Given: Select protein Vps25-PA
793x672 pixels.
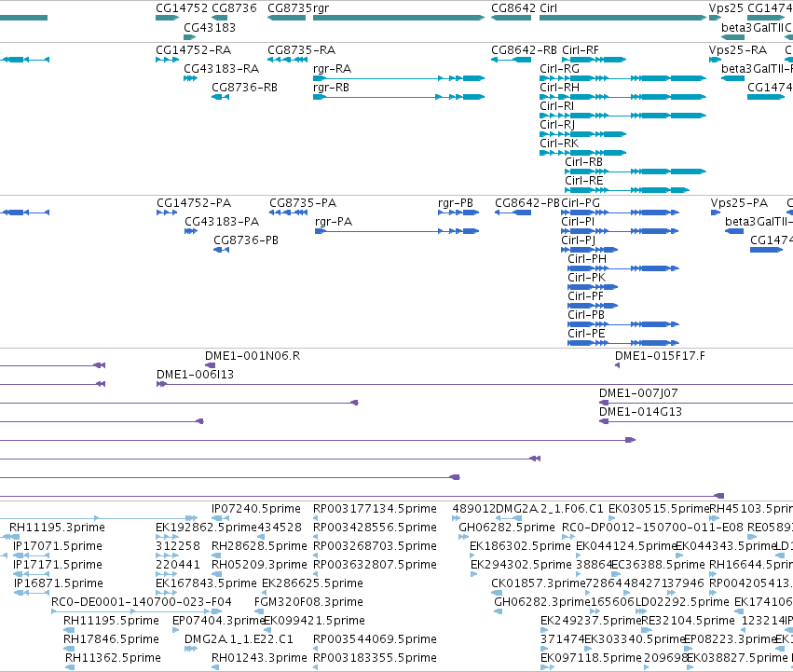Looking at the screenshot, I should (715, 213).
